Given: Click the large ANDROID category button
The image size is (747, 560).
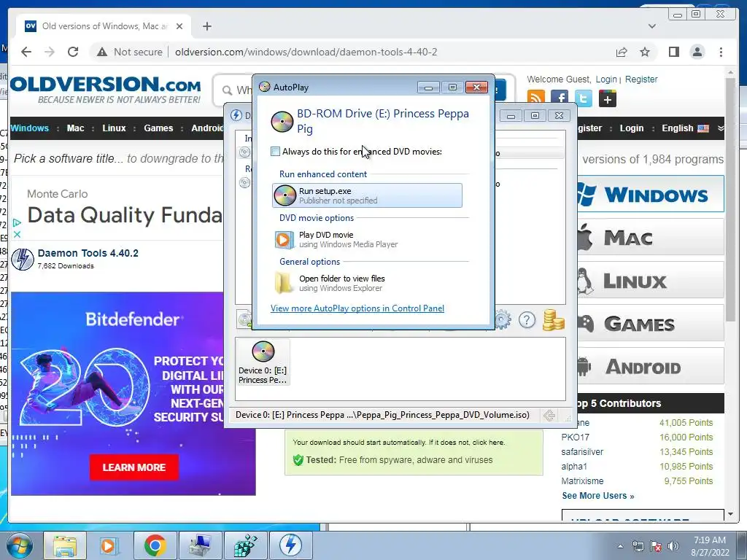Looking at the screenshot, I should (x=650, y=366).
